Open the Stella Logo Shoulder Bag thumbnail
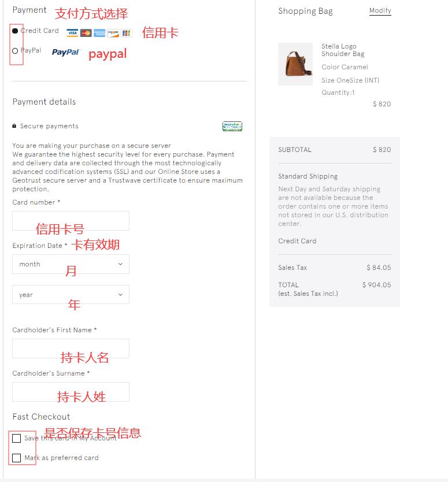Screen dimensions: 448x482 (295, 64)
